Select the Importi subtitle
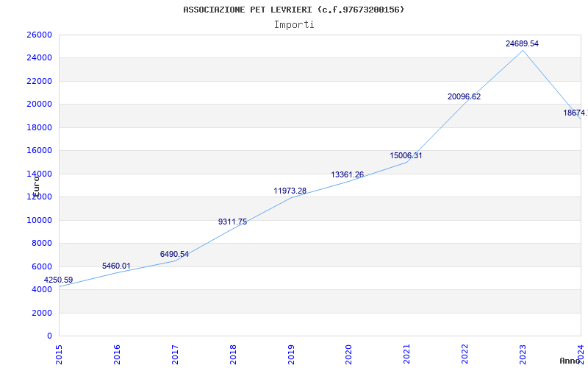The width and height of the screenshot is (588, 368). click(x=294, y=25)
